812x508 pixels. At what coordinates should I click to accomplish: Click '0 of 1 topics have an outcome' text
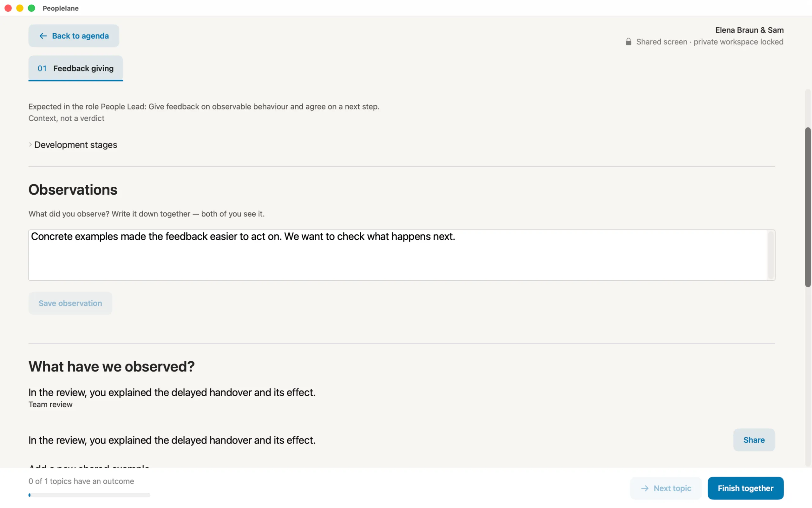coord(81,481)
